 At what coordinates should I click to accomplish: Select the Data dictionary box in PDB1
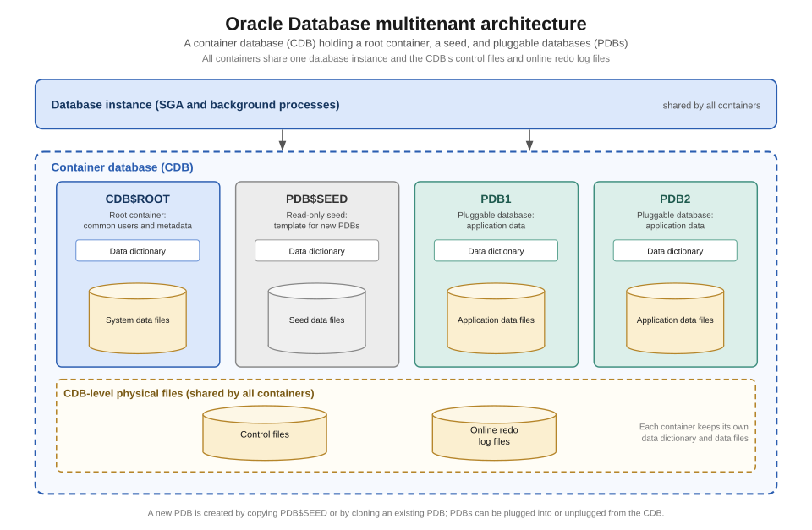tap(497, 250)
